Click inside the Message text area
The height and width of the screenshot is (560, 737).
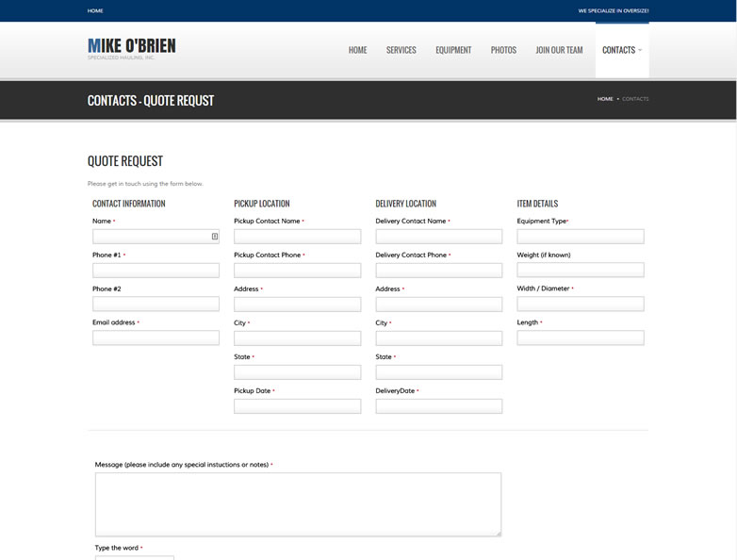(x=298, y=504)
